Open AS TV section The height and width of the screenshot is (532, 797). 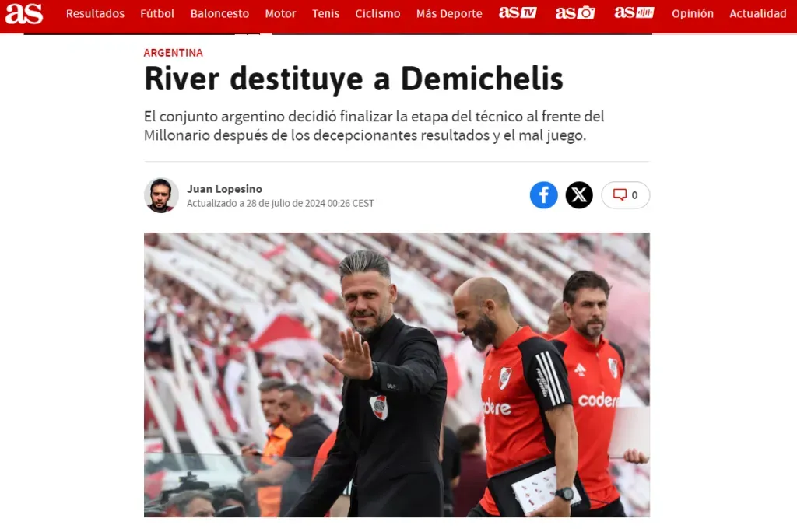[518, 12]
